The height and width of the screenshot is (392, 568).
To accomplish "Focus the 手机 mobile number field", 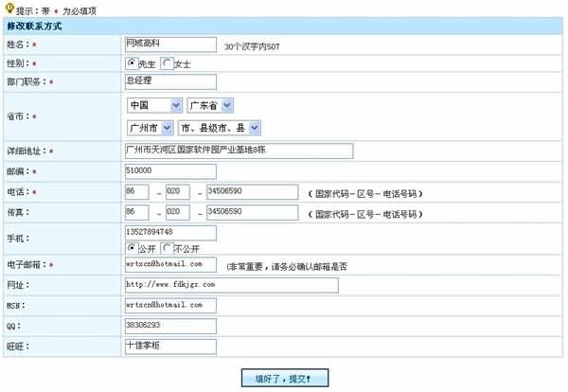I will click(x=170, y=232).
